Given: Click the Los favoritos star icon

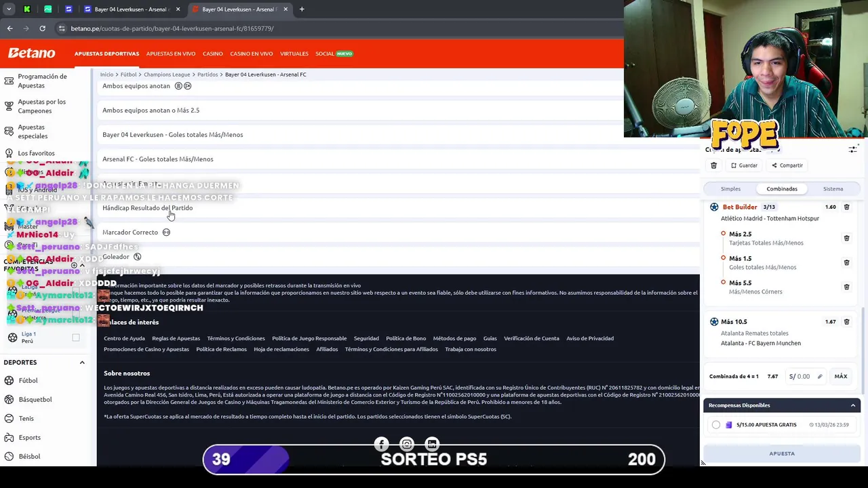Looking at the screenshot, I should pyautogui.click(x=9, y=153).
